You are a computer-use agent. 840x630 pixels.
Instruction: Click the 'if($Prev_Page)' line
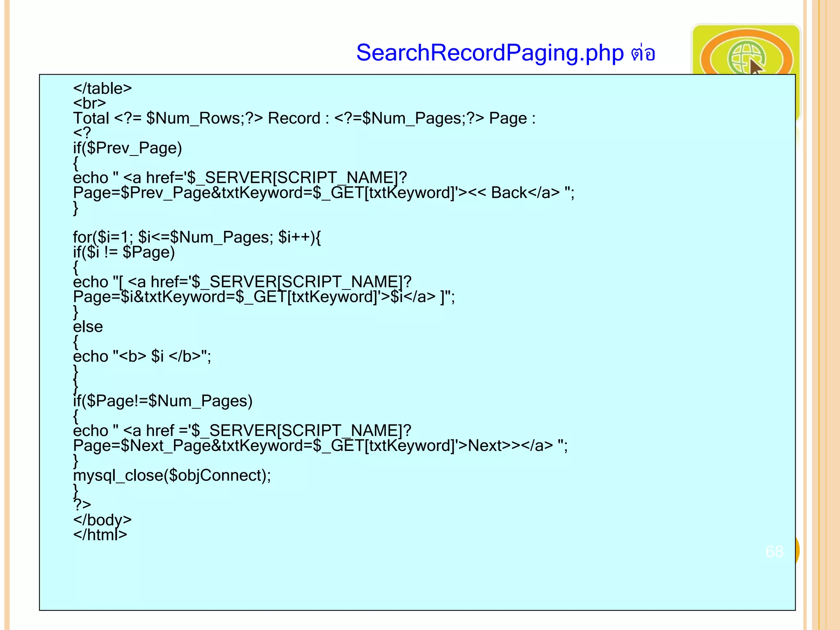(x=128, y=148)
